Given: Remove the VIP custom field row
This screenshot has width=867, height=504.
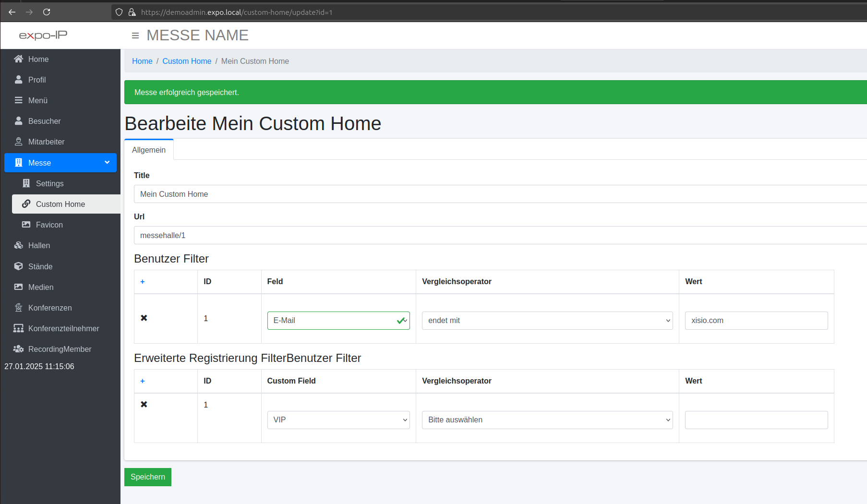Looking at the screenshot, I should [144, 405].
